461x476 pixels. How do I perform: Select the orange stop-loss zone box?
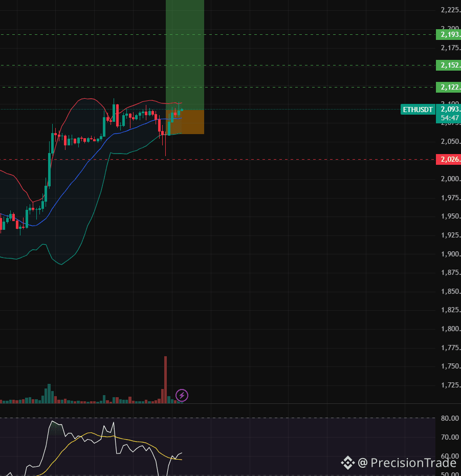(185, 122)
